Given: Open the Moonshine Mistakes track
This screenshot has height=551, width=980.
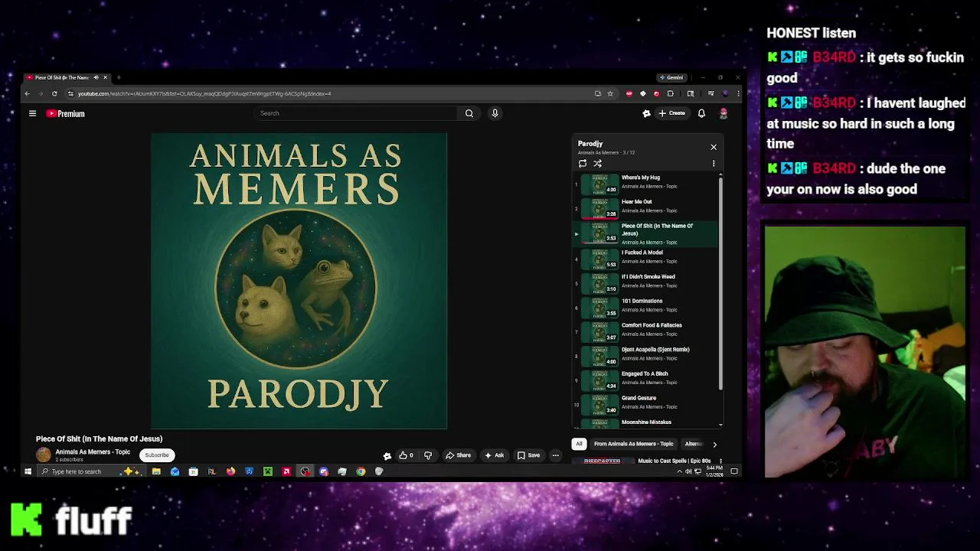Looking at the screenshot, I should (645, 422).
